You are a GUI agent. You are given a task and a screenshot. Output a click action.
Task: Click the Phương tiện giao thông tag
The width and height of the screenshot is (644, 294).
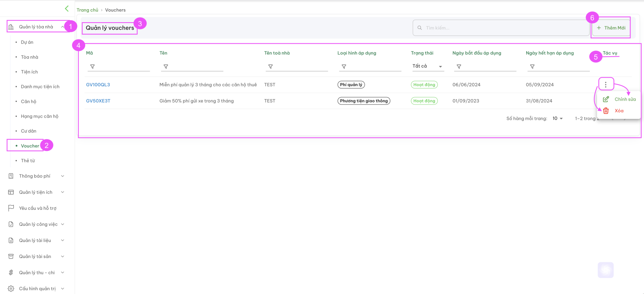pyautogui.click(x=364, y=101)
